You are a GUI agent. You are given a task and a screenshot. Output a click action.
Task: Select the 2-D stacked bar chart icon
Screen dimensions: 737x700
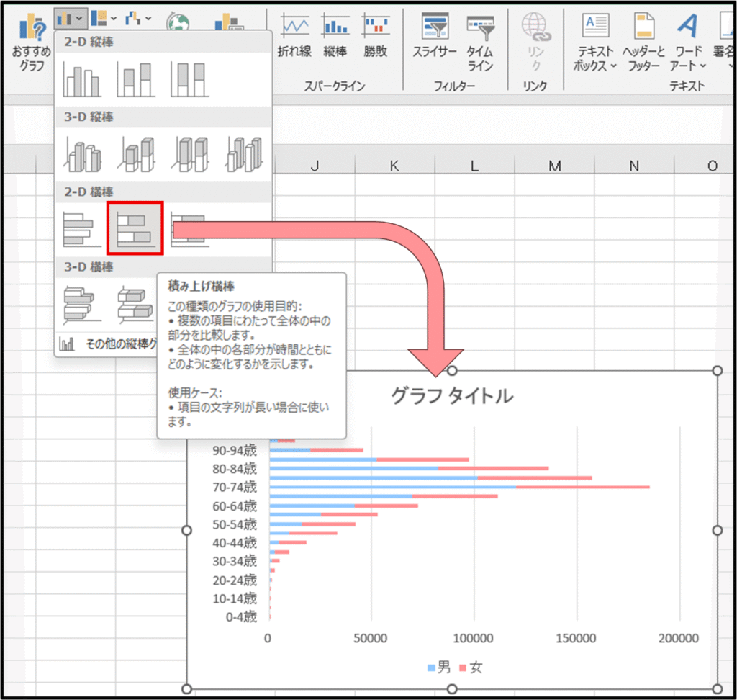(x=135, y=228)
